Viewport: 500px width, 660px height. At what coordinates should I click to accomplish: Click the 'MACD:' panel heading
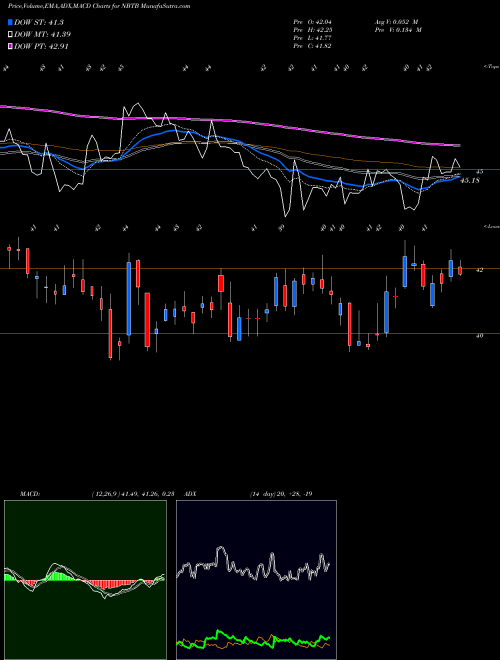(30, 494)
